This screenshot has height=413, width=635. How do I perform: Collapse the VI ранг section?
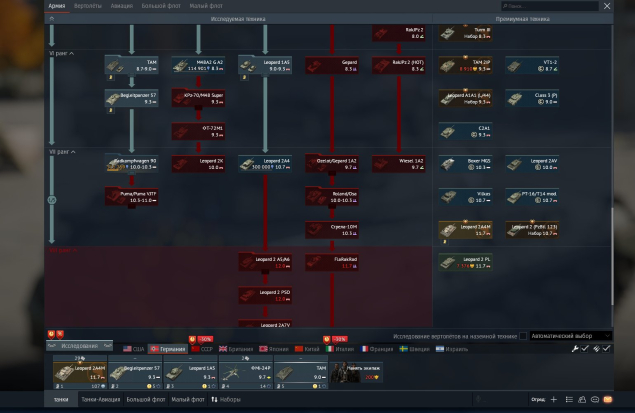[62, 53]
